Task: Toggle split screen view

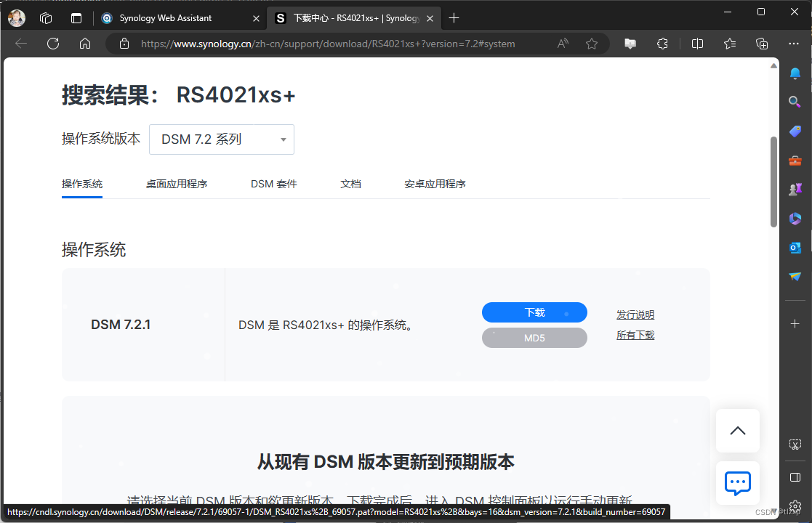Action: (x=698, y=44)
